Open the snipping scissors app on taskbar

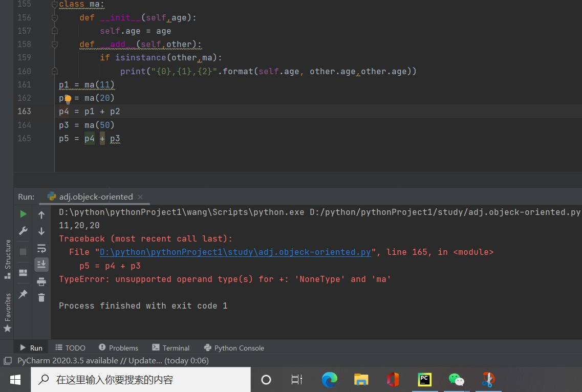click(488, 379)
